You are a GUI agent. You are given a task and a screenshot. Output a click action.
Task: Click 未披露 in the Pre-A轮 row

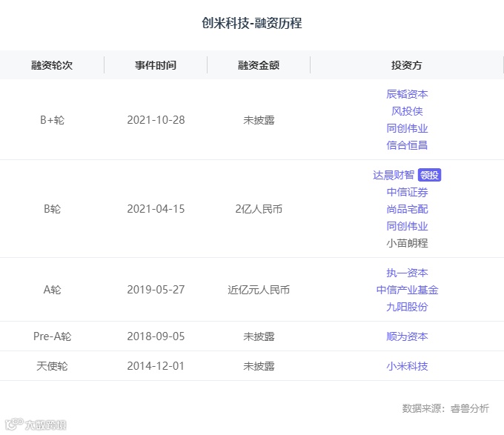(x=259, y=336)
